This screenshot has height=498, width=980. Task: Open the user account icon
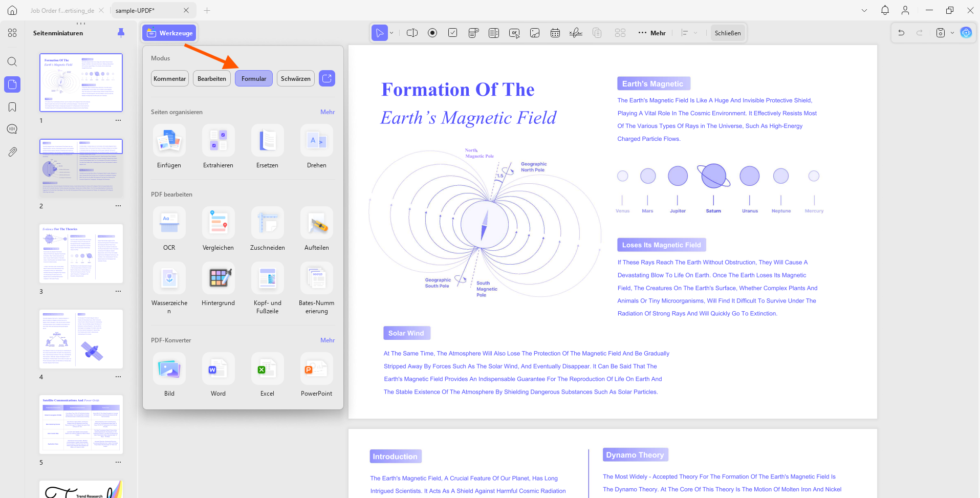(905, 10)
